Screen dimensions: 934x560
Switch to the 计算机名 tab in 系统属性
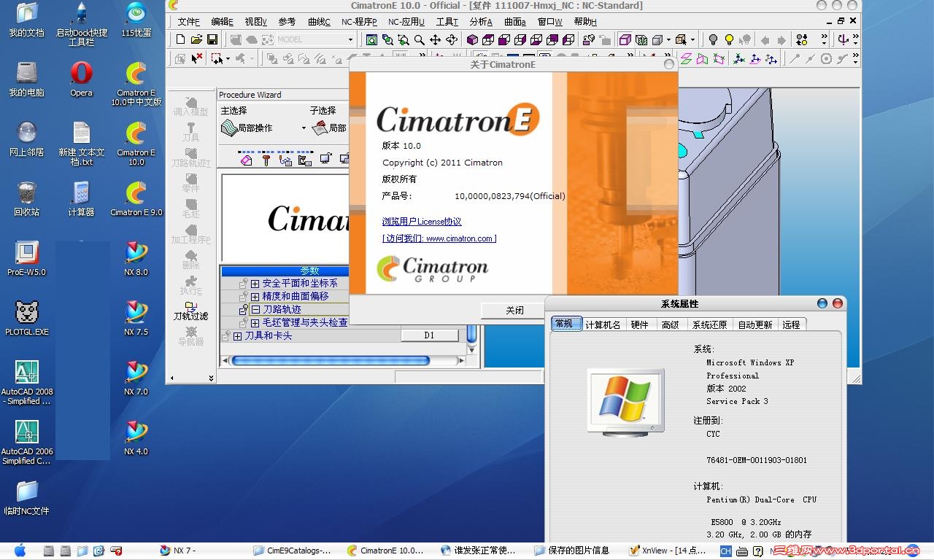tap(603, 324)
